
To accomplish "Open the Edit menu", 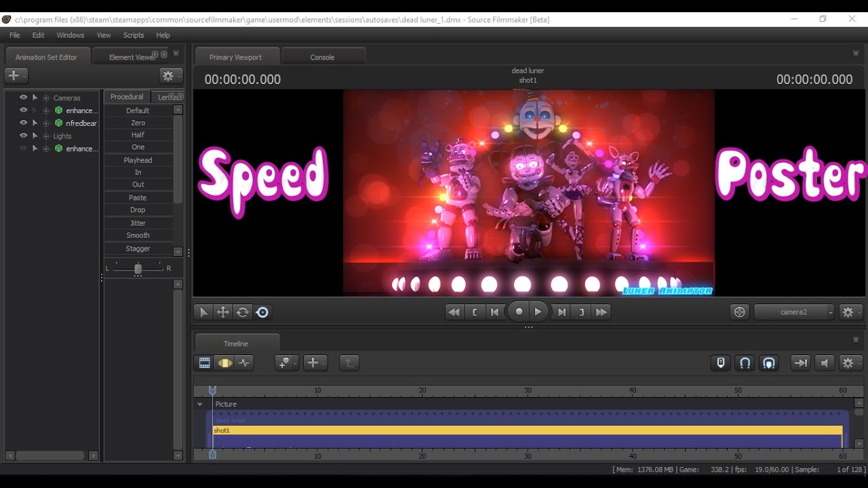I will coord(39,35).
